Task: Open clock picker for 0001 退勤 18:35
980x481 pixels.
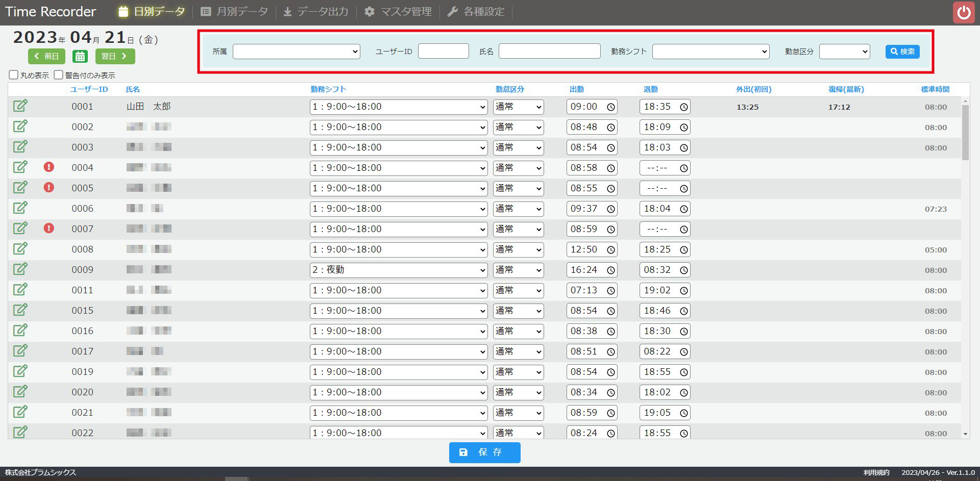Action: point(684,107)
